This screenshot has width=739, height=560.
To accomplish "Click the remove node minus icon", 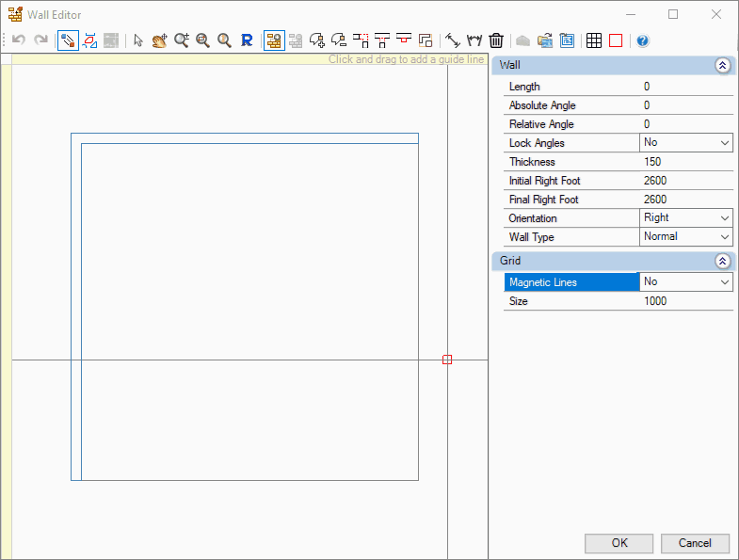I will 339,40.
